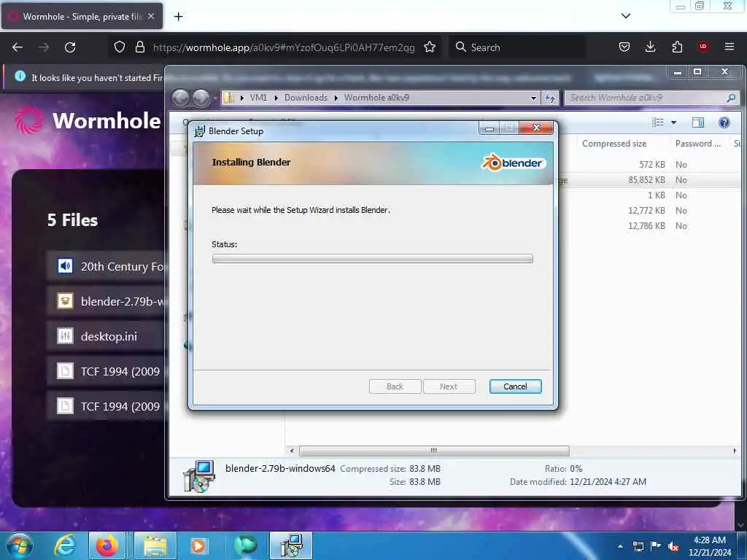
Task: Click the installation status progress bar
Action: click(372, 259)
